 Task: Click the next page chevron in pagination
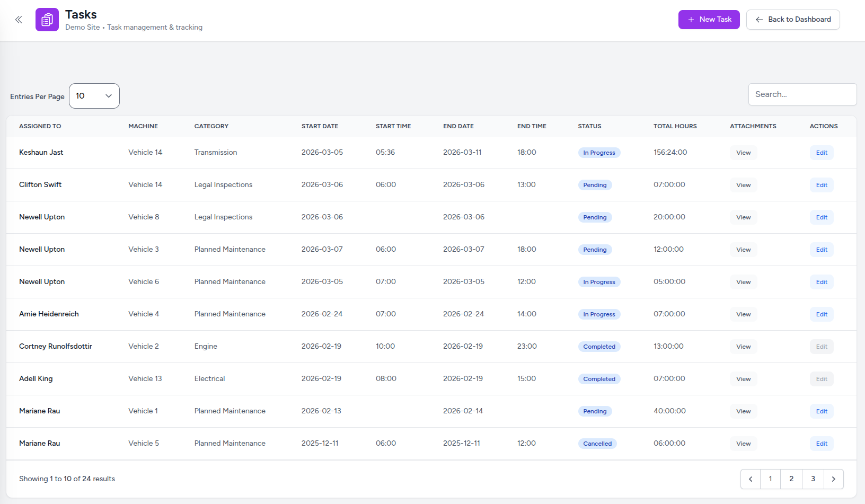tap(833, 479)
